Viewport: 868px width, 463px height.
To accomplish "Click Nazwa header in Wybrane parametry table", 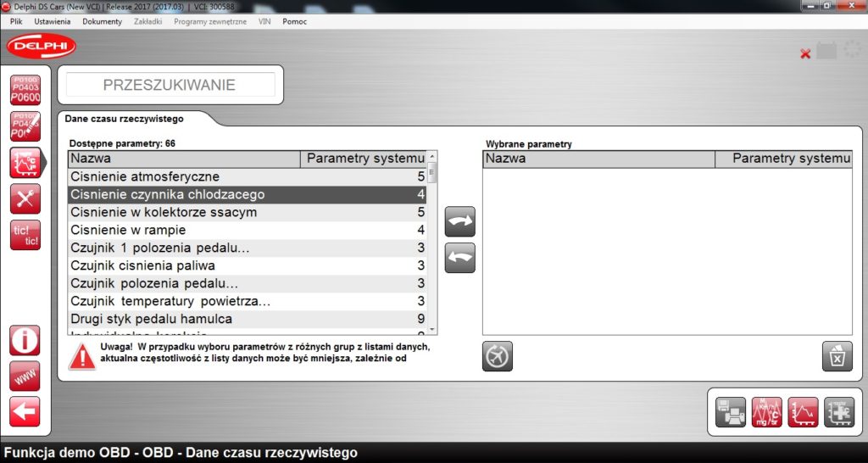I will 599,159.
